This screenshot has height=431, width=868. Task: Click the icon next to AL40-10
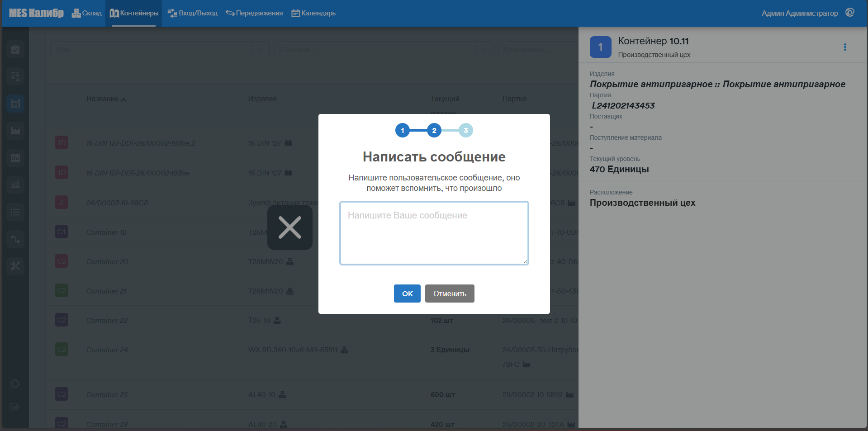282,394
